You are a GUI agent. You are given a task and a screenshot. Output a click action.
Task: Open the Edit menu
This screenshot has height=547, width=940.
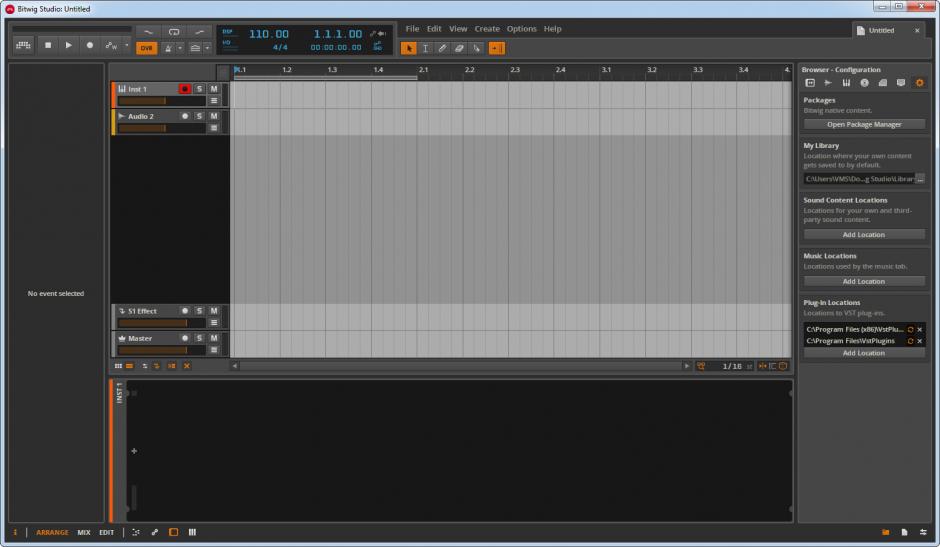[434, 29]
